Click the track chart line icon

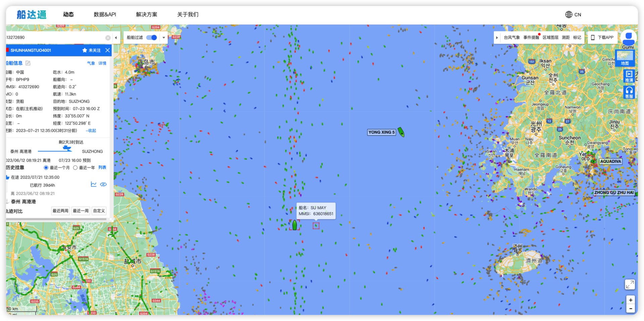(x=94, y=184)
